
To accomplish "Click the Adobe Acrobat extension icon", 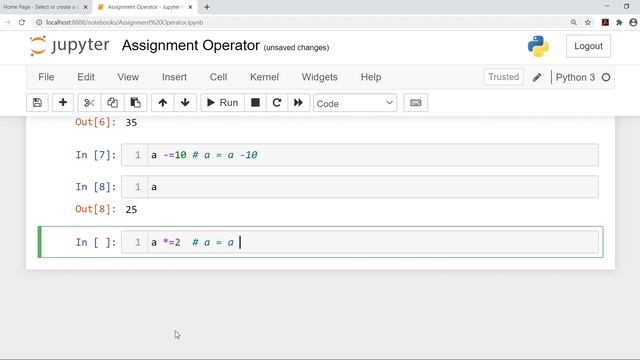I will [605, 22].
